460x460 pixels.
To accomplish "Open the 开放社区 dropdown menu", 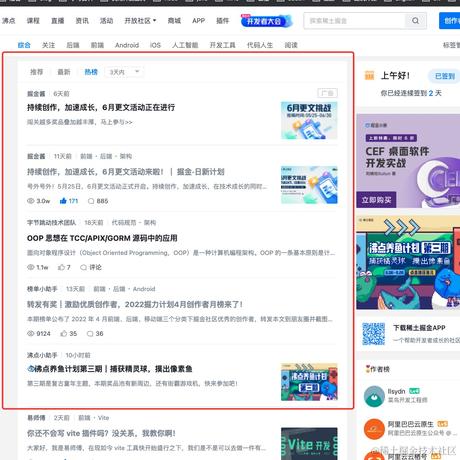I will (x=140, y=21).
